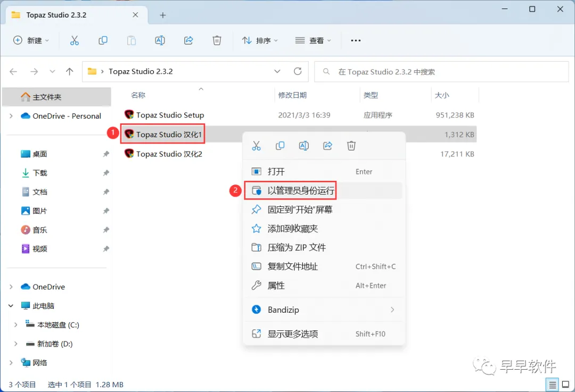Screen dimensions: 575x392
Task: Choose 压缩为 ZIP 文件 menu entry
Action: point(324,248)
